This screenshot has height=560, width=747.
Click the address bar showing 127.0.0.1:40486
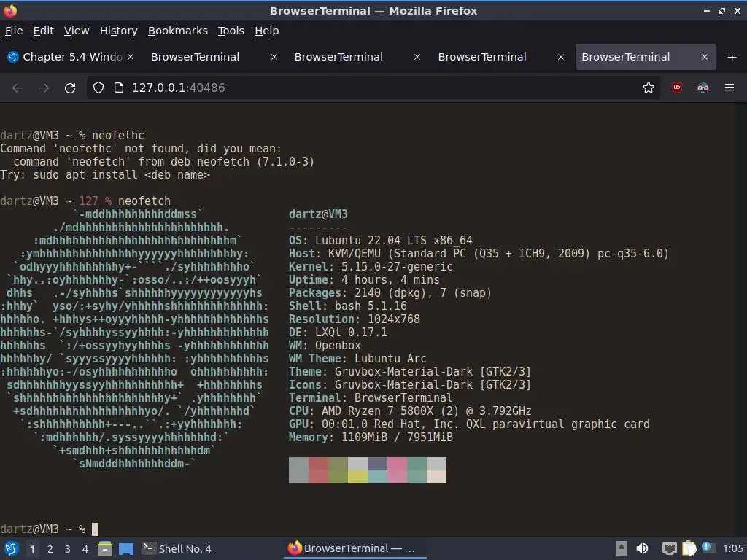click(373, 87)
